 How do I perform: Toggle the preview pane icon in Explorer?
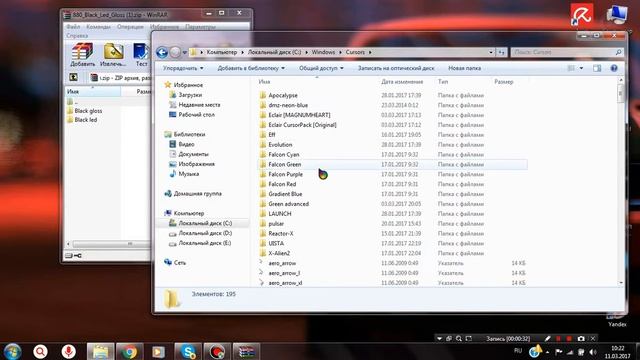tap(597, 68)
